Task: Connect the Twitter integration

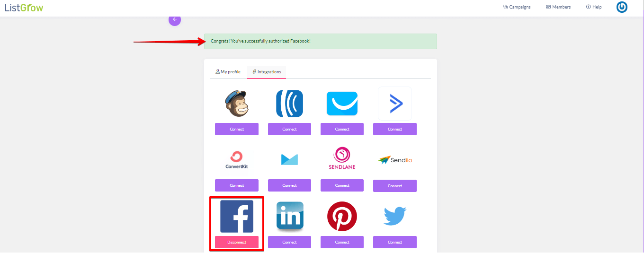Action: (x=395, y=242)
